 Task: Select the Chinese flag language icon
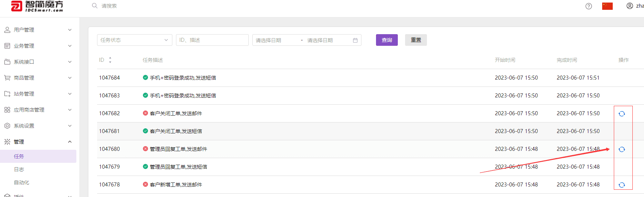[607, 6]
